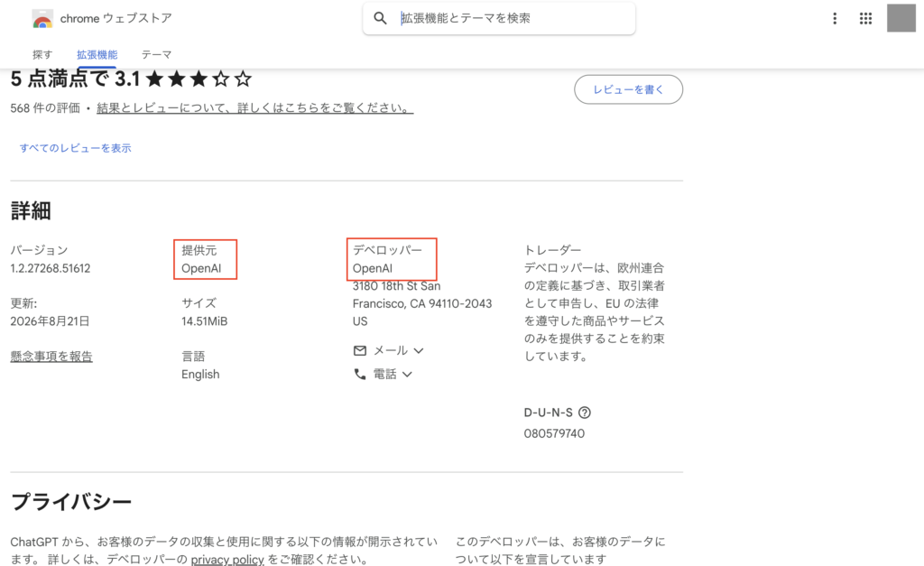The height and width of the screenshot is (566, 924).
Task: Click the envelope mail icon
Action: click(x=359, y=351)
